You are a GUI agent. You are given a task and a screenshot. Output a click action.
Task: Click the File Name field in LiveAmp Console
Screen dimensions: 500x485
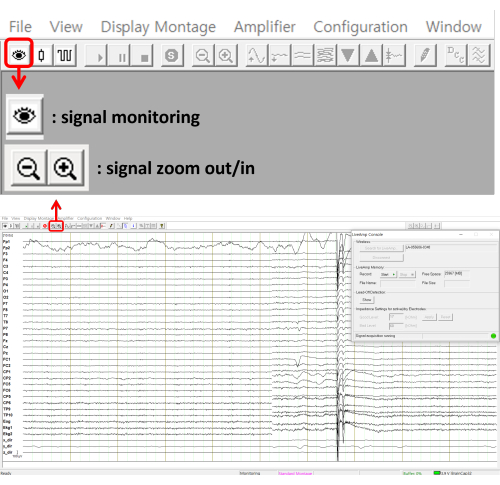tap(397, 283)
